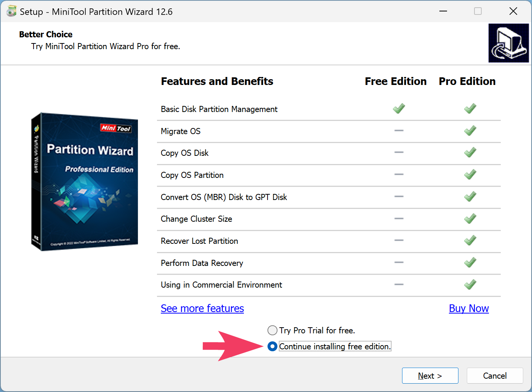Click Free Edition dash for Perform Data Recovery
This screenshot has width=532, height=392.
399,262
